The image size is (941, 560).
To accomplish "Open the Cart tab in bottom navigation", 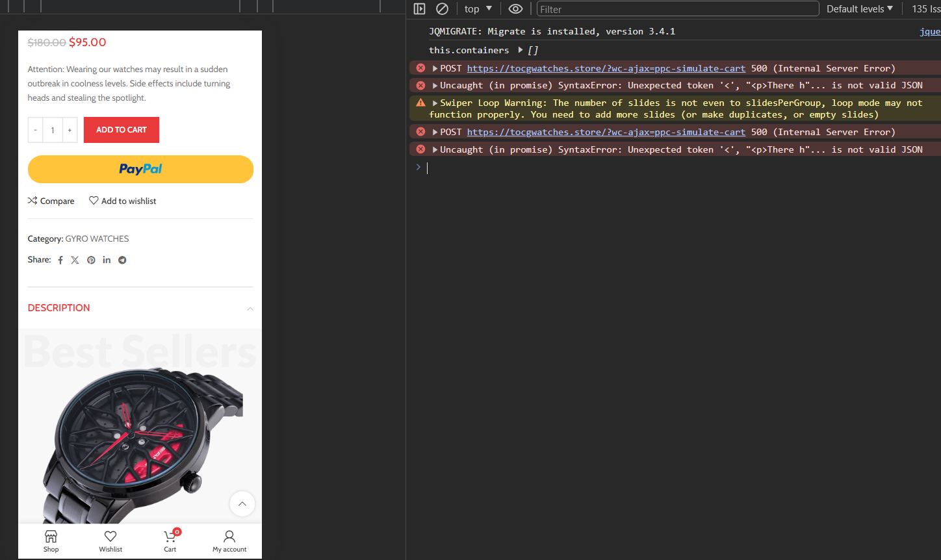I will [170, 541].
